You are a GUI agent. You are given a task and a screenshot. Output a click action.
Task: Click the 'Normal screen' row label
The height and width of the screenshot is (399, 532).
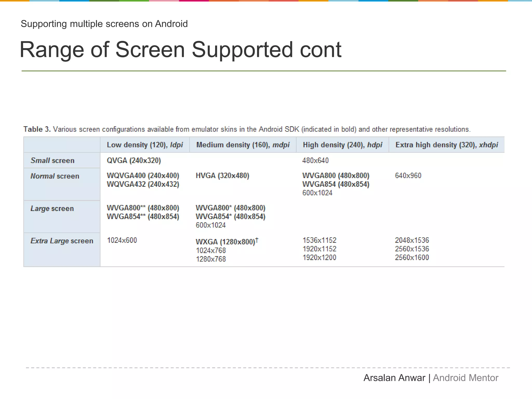click(55, 176)
